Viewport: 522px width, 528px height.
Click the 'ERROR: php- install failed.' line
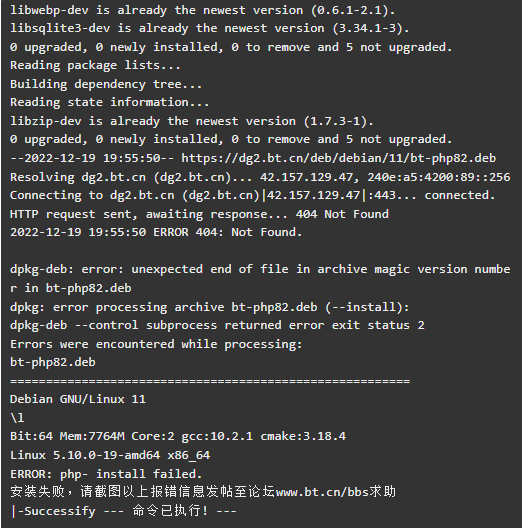(106, 474)
